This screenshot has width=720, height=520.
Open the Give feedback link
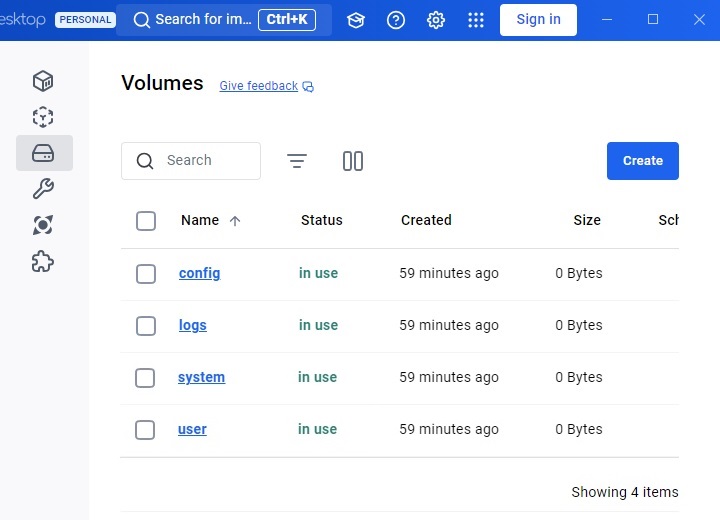click(259, 86)
